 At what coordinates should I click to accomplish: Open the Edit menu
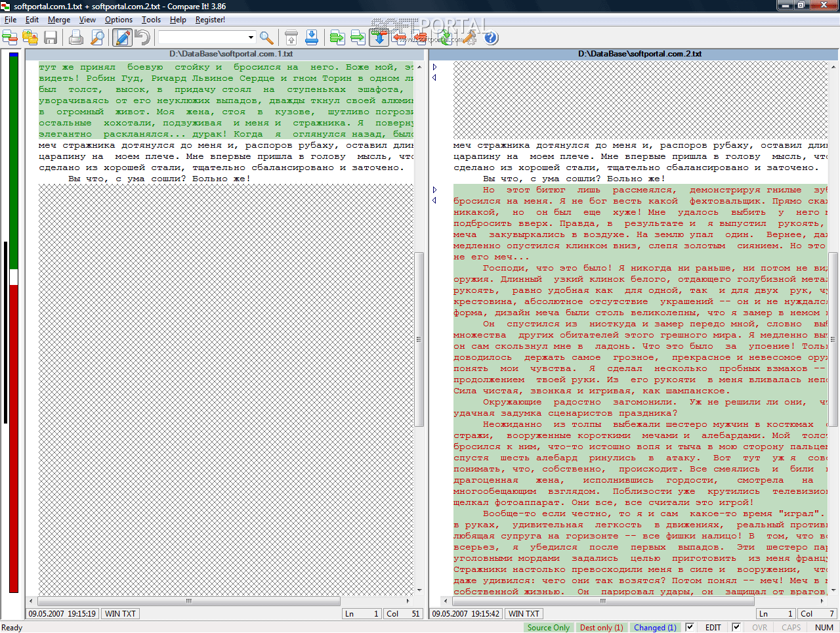pos(32,20)
